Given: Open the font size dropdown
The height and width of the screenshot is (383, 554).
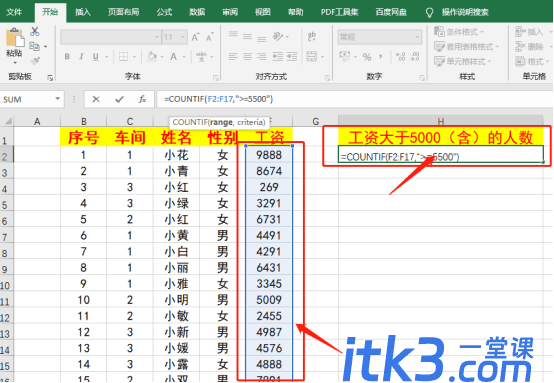Looking at the screenshot, I should 183,37.
